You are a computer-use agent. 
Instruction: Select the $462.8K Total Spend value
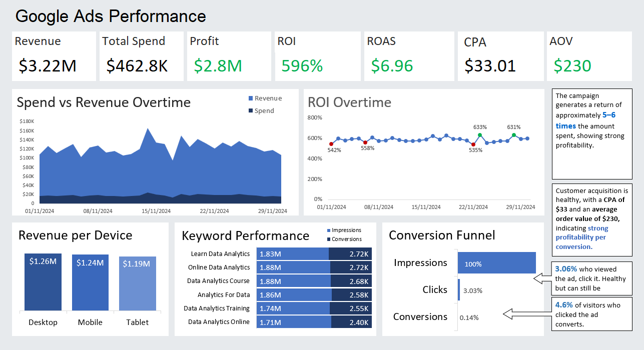pyautogui.click(x=137, y=65)
